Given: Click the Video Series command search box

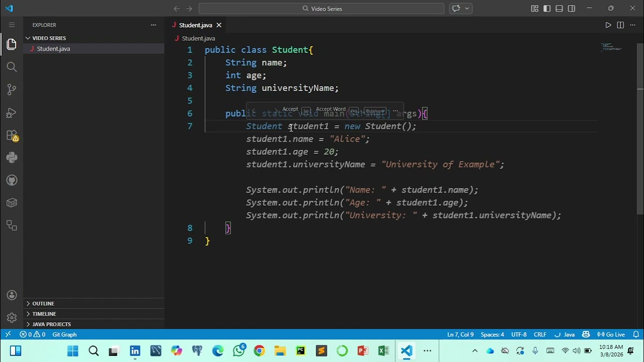Looking at the screenshot, I should 321,9.
